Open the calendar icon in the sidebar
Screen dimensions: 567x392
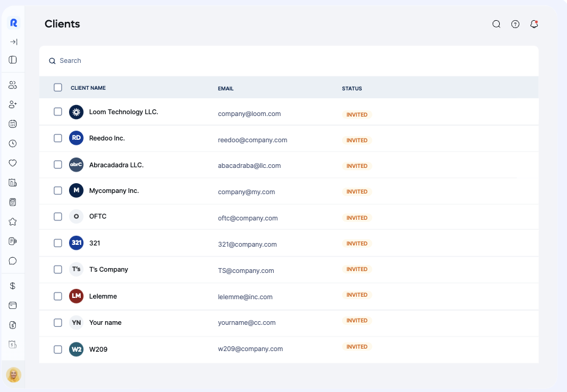13,124
